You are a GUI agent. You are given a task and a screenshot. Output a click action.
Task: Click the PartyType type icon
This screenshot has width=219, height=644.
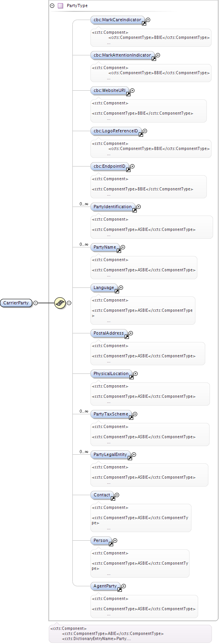(60, 6)
